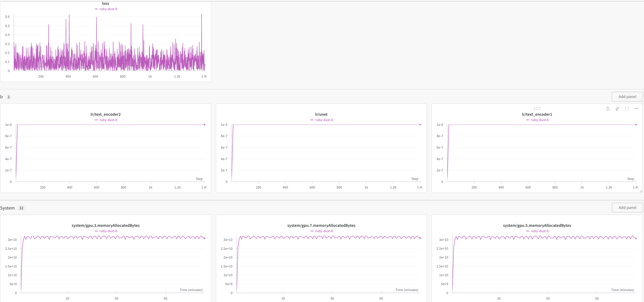The image size is (644, 302).
Task: Open lr/text_encoder1 panel in fullscreen
Action: coord(627,109)
